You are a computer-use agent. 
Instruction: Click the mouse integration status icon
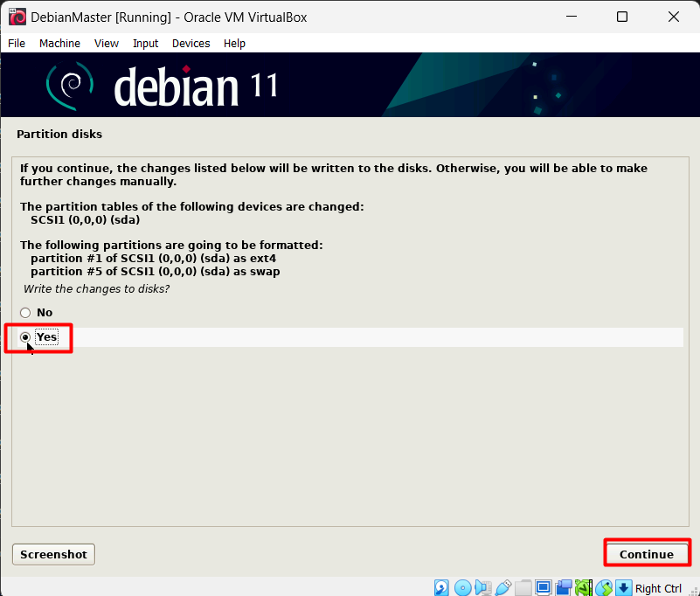pyautogui.click(x=604, y=588)
